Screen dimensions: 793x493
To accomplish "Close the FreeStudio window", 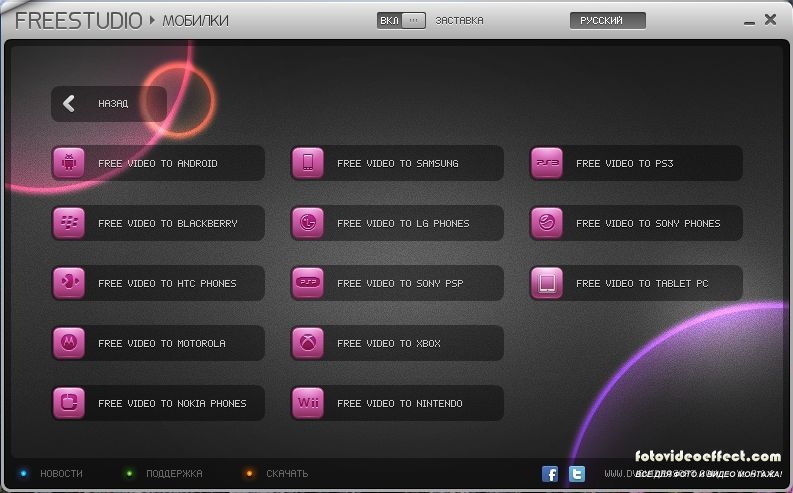I will (770, 20).
